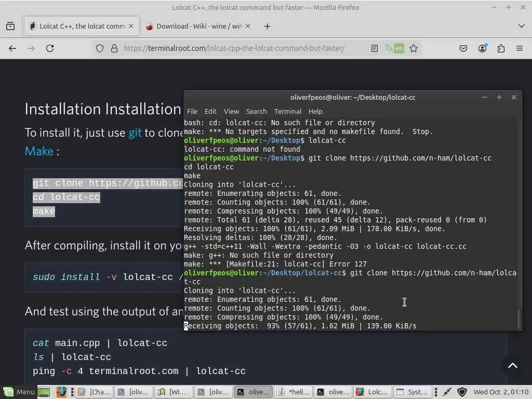This screenshot has width=532, height=399.
Task: Switch to Lolcat C++ tab
Action: click(82, 26)
